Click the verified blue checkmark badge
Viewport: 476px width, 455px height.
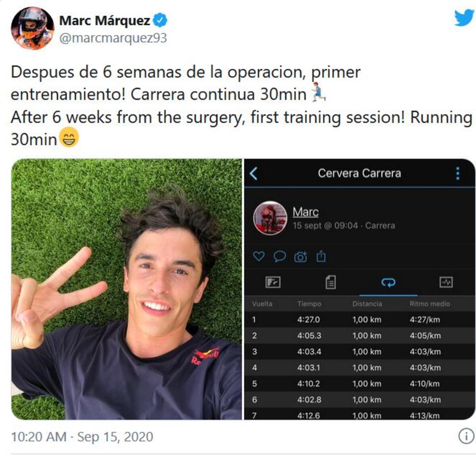160,20
